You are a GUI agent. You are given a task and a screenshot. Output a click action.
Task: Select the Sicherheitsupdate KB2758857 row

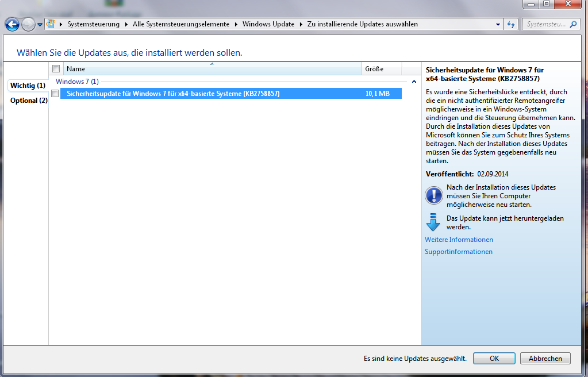click(231, 94)
